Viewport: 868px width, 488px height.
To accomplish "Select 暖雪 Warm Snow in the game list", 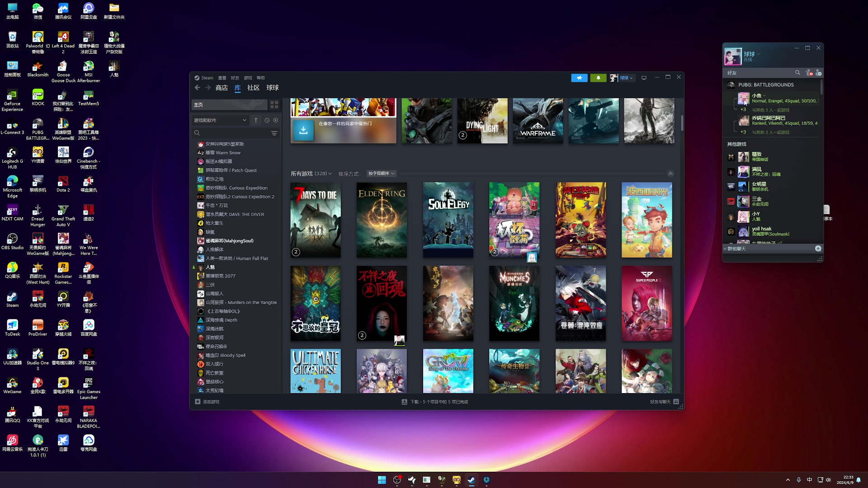I will pos(223,153).
